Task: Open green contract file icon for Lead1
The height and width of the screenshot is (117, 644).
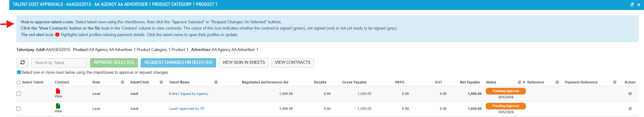Action: (x=58, y=106)
